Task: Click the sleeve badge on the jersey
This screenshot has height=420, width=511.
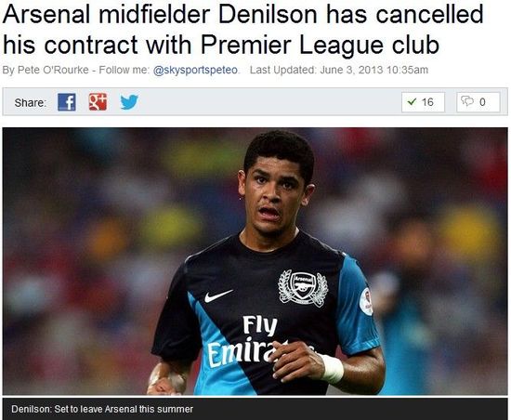Action: click(x=366, y=301)
